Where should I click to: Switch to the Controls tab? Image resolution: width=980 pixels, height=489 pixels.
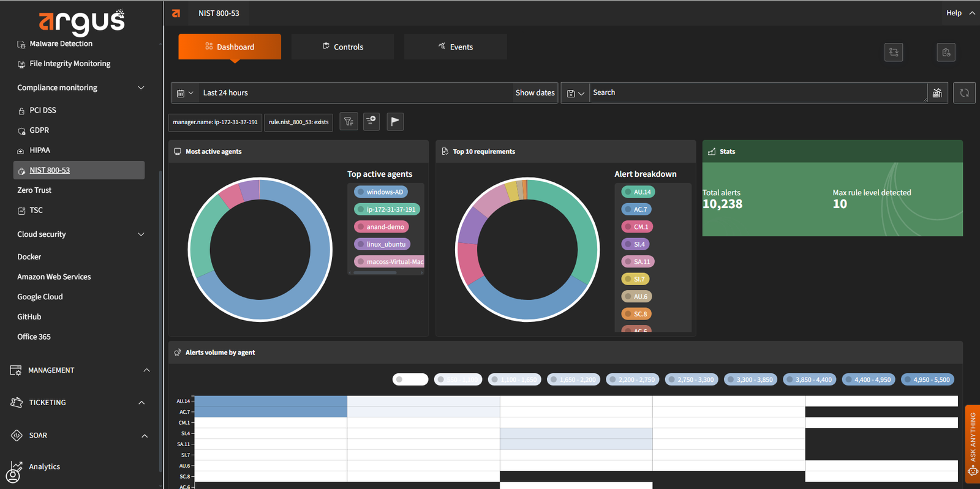click(342, 47)
